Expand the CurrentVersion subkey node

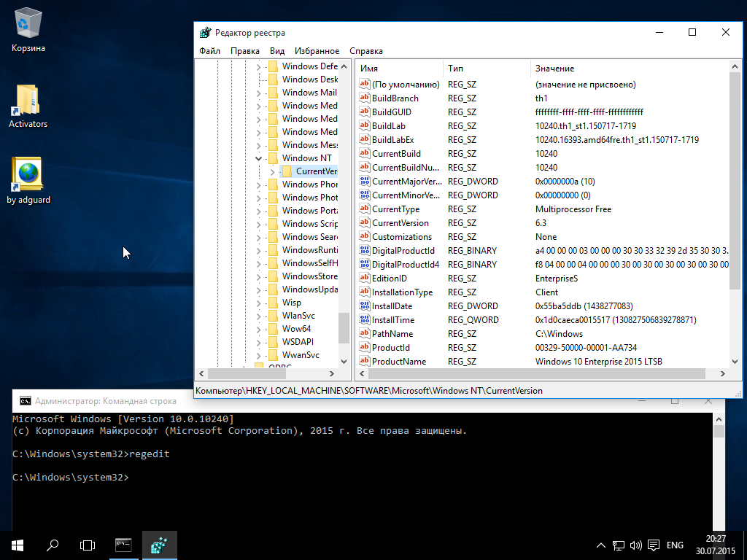coord(273,171)
